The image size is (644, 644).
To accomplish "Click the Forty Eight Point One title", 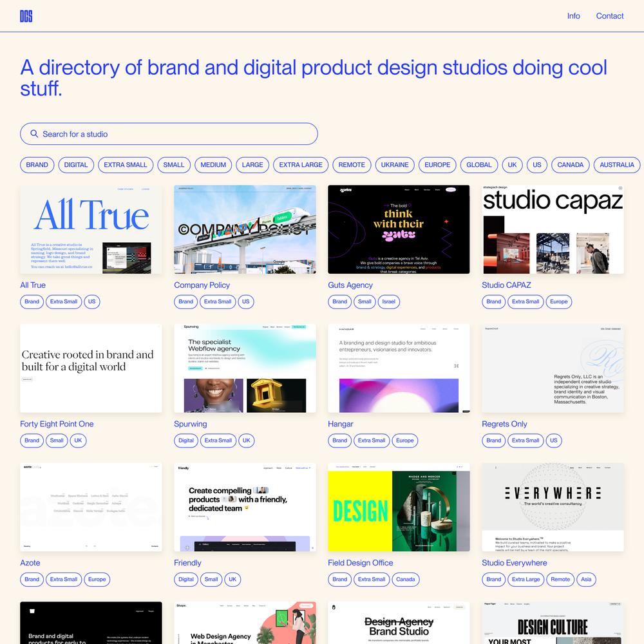I will click(57, 424).
